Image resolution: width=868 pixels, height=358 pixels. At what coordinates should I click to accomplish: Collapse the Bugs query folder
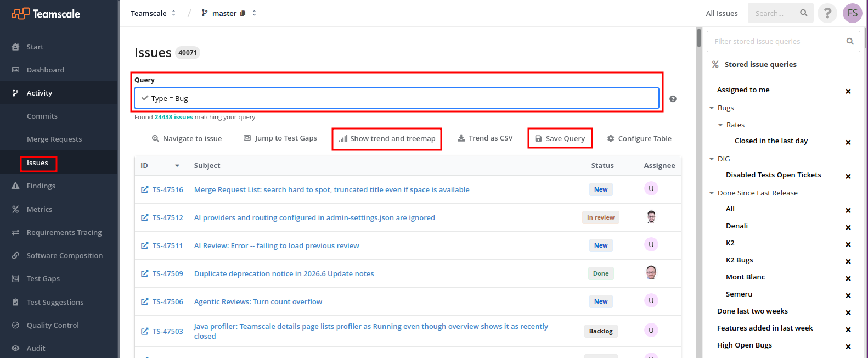[712, 108]
